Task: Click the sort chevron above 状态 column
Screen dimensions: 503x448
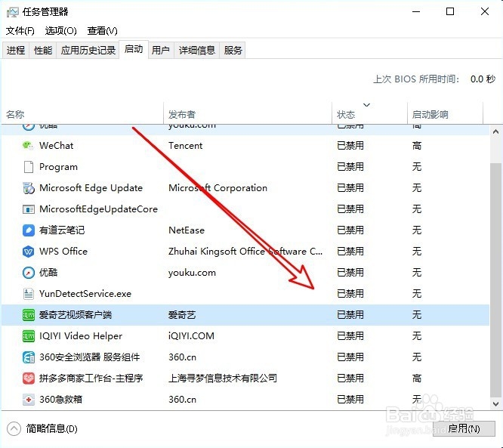Action: tap(366, 105)
